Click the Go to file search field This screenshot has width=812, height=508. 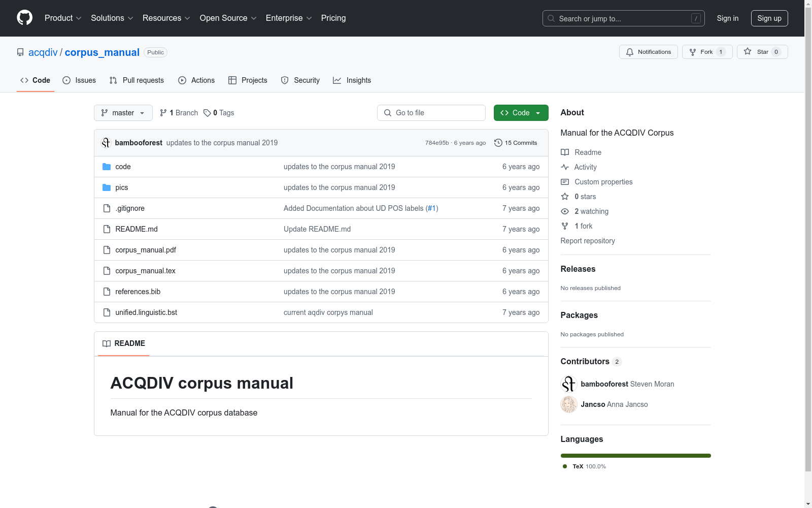click(431, 113)
